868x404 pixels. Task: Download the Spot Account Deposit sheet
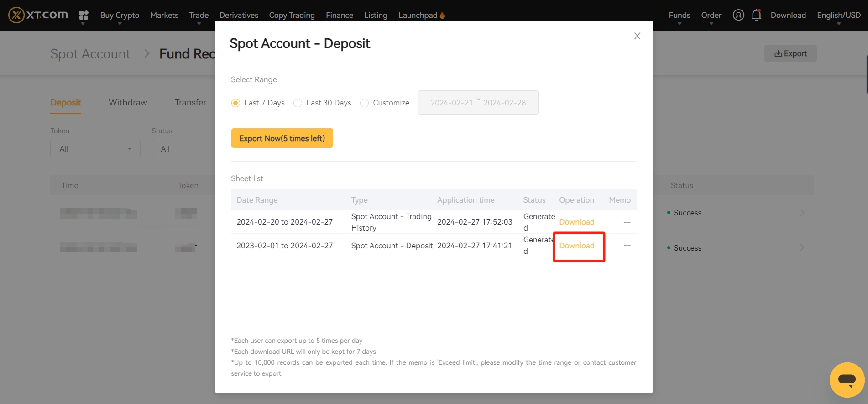click(577, 246)
